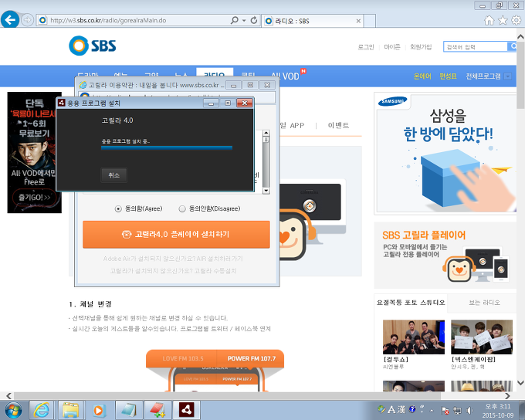Open the SBS 고릴라 플레이어 banner
Image resolution: width=525 pixels, height=420 pixels.
(x=445, y=256)
